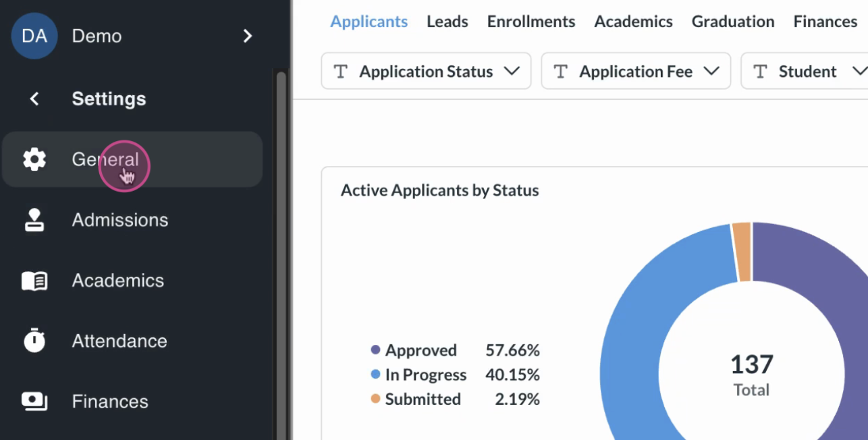
Task: Expand the Demo account chevron
Action: (x=248, y=36)
